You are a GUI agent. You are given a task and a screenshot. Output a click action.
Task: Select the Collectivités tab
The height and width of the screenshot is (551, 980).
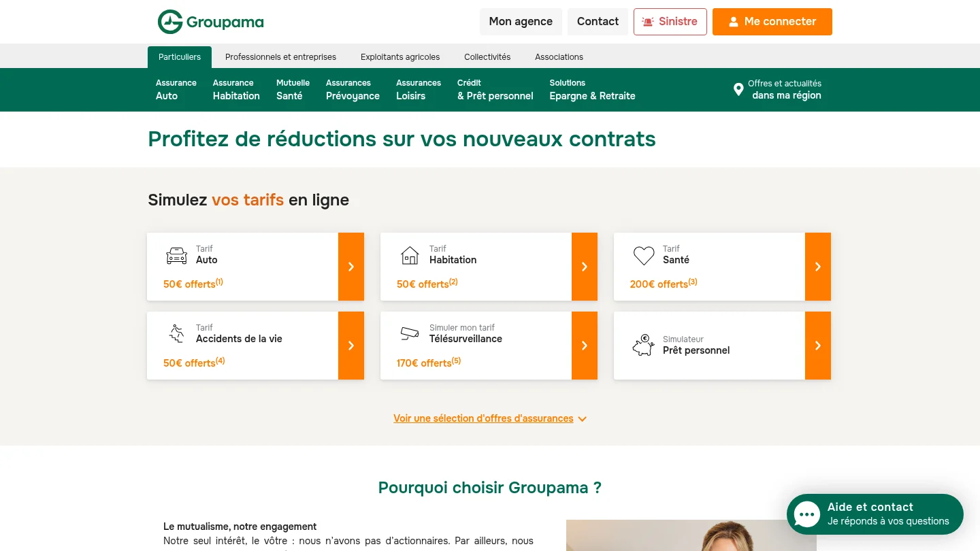pos(487,57)
